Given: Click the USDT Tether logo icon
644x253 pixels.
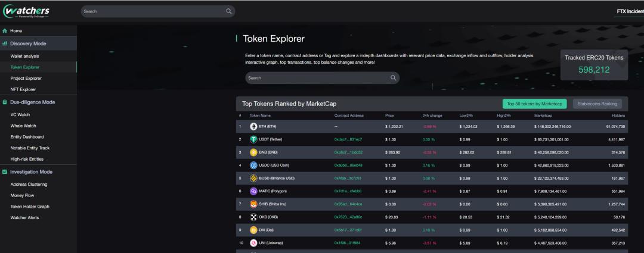Looking at the screenshot, I should click(253, 139).
